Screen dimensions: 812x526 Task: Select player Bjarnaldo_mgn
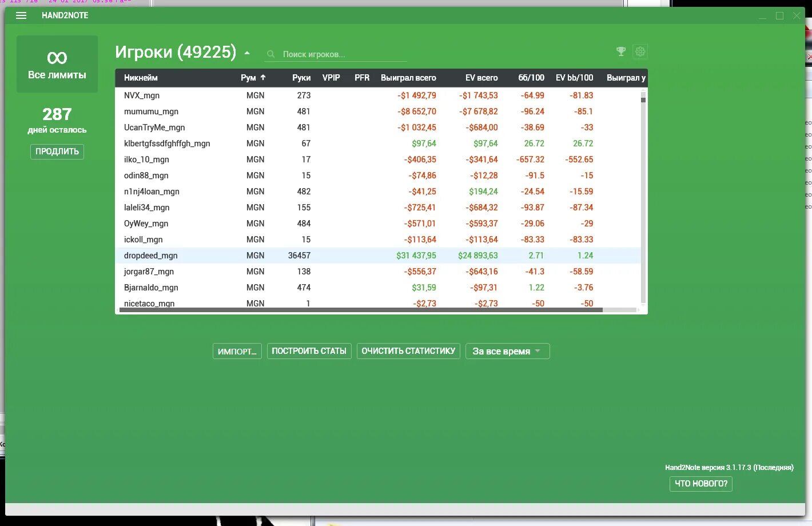point(151,288)
